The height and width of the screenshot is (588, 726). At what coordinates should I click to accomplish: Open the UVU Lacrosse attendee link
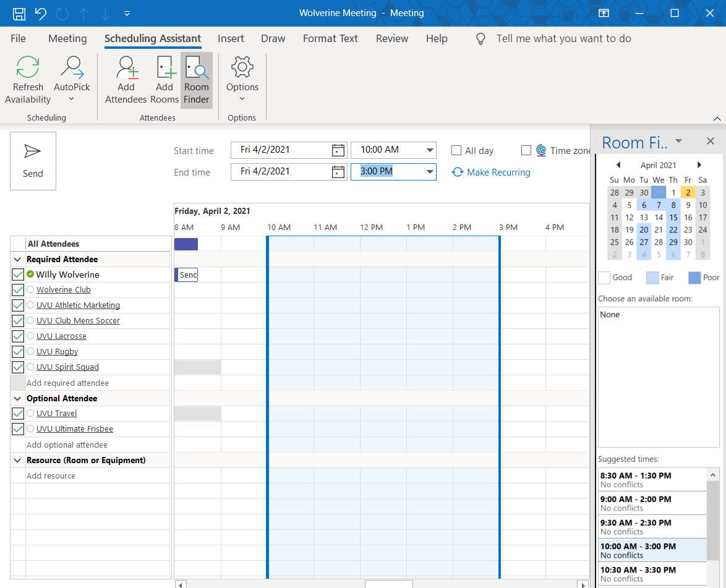(61, 336)
